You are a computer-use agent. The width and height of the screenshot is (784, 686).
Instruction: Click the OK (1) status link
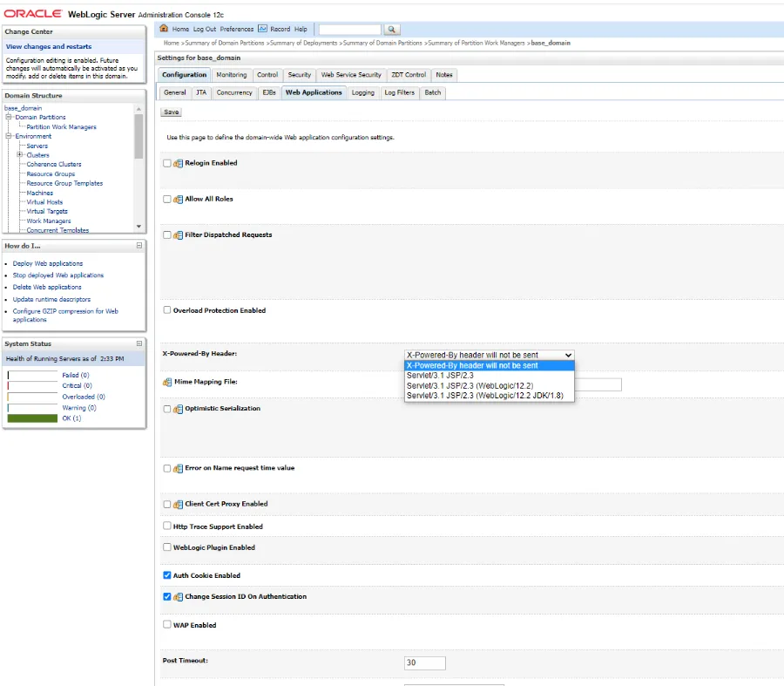[x=71, y=418]
